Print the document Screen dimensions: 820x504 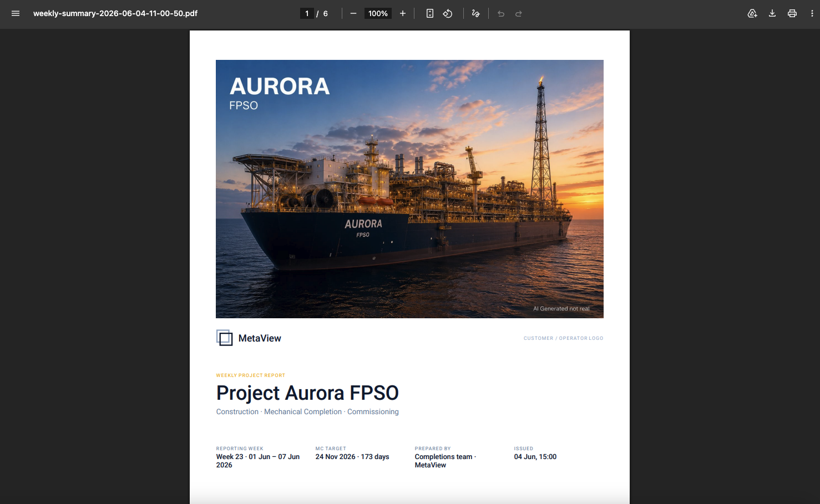[792, 13]
